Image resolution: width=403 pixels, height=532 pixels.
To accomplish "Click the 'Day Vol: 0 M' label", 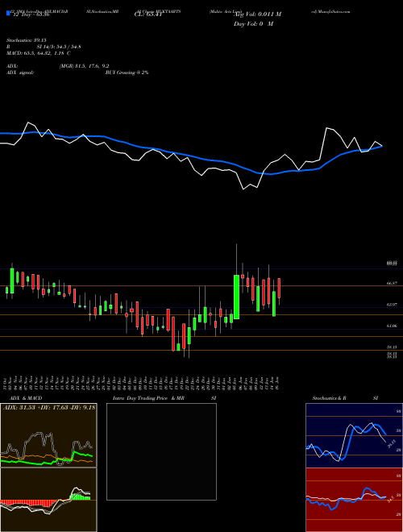I will [253, 23].
